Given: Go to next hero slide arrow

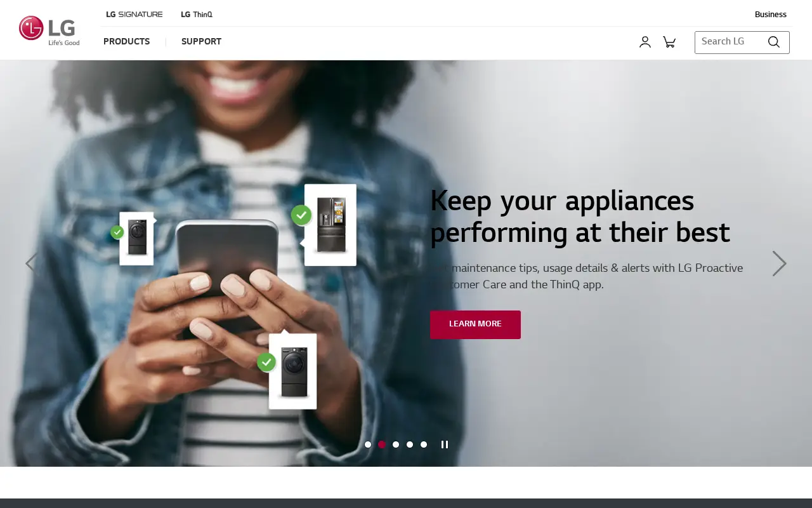Looking at the screenshot, I should coord(780,263).
